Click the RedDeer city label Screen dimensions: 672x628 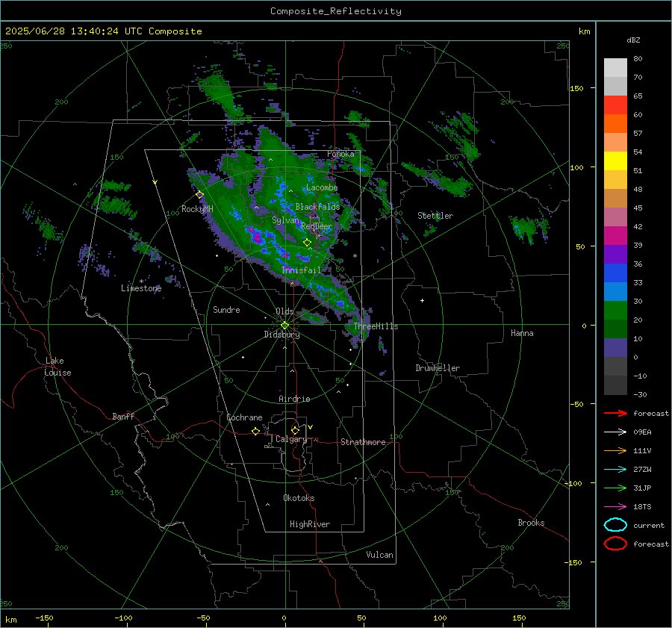tap(317, 226)
